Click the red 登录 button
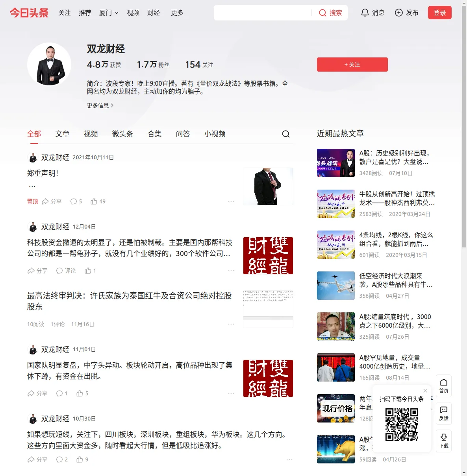This screenshot has width=467, height=476. 440,13
